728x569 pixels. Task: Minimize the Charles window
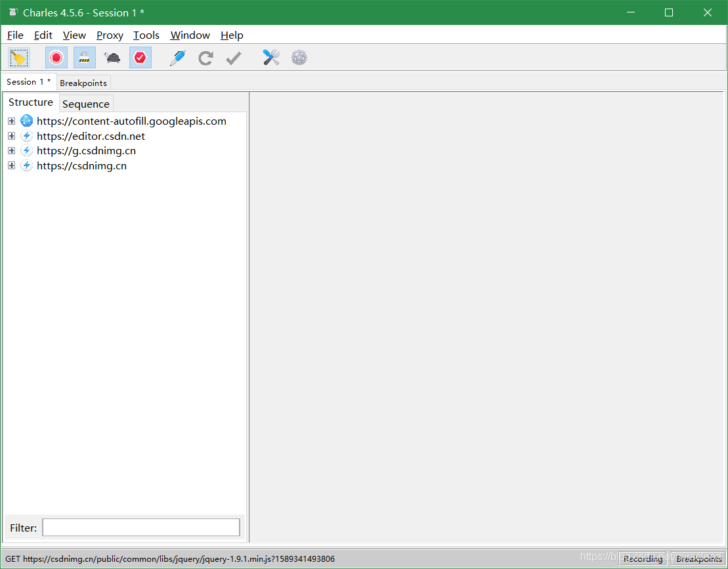point(630,12)
